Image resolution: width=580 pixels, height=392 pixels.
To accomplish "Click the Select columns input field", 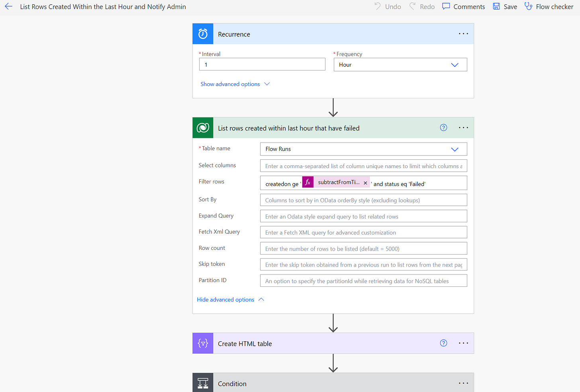I will [363, 166].
